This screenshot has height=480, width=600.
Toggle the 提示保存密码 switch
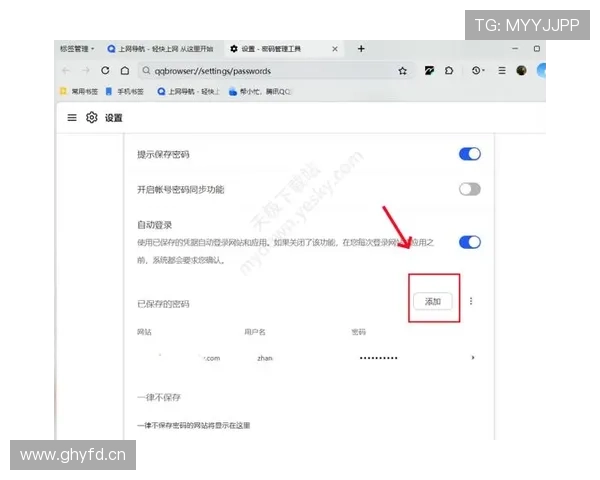[470, 154]
